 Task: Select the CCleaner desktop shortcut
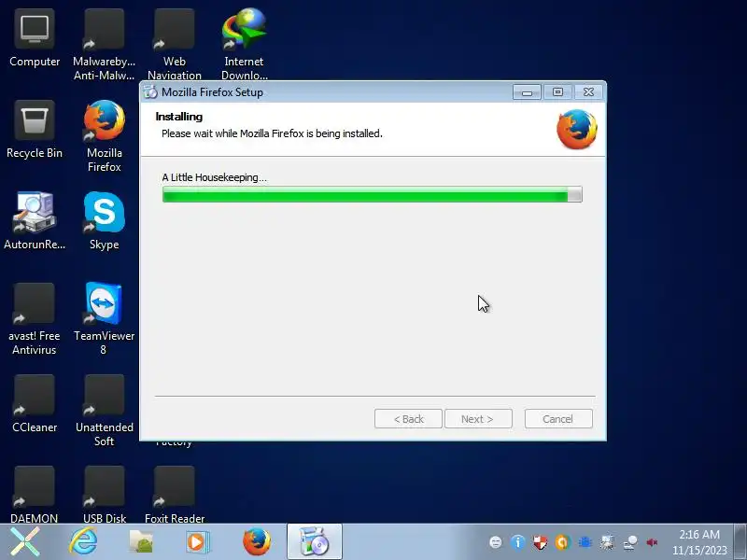tap(35, 404)
